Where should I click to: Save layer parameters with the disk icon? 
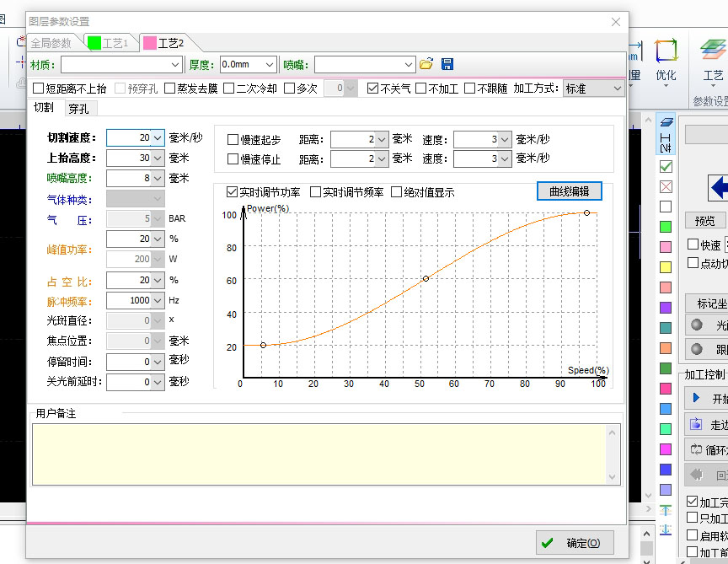pyautogui.click(x=447, y=63)
